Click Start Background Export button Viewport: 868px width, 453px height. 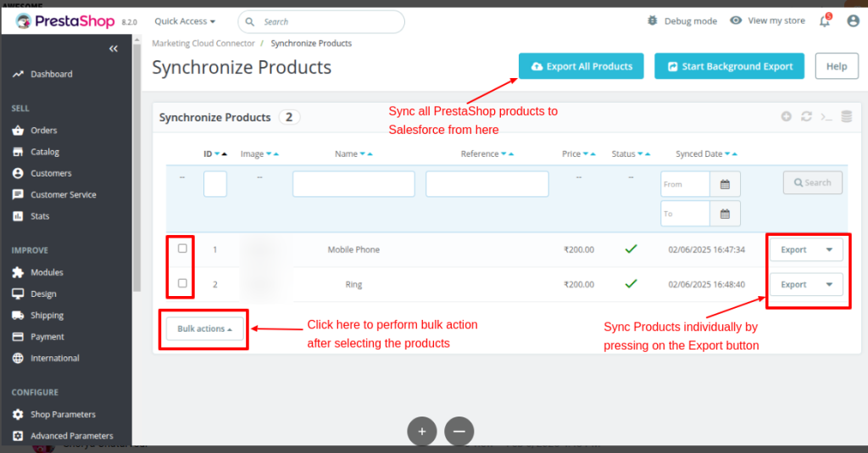click(730, 66)
